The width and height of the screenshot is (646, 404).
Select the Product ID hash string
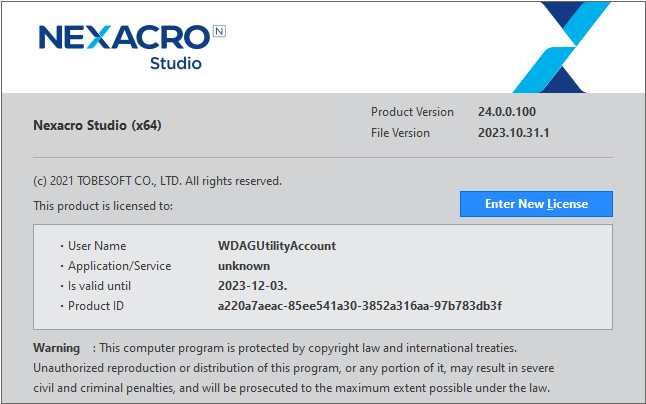coord(359,306)
